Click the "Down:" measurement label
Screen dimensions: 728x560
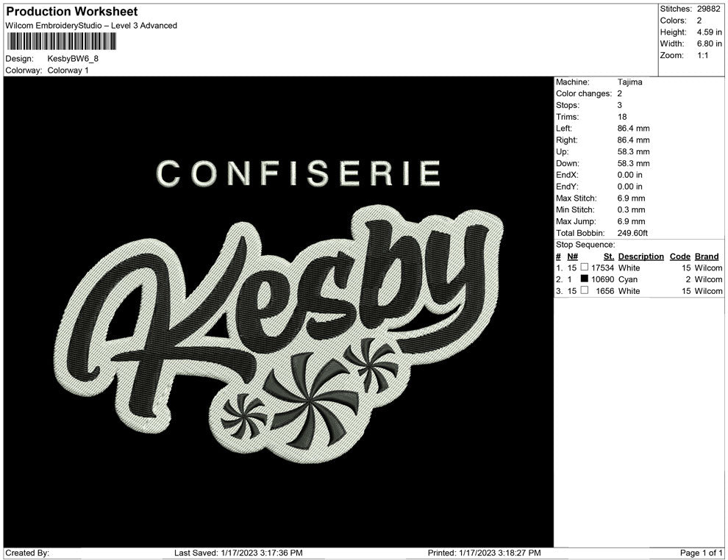568,163
